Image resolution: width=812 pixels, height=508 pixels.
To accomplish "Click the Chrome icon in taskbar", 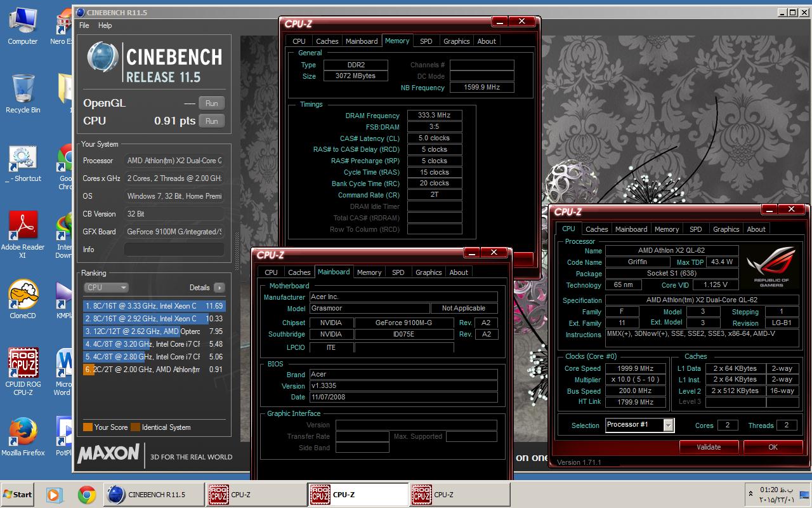I will pyautogui.click(x=87, y=494).
